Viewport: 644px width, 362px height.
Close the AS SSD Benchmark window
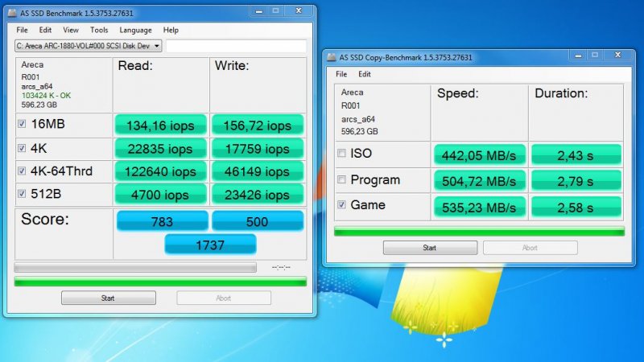[x=299, y=11]
